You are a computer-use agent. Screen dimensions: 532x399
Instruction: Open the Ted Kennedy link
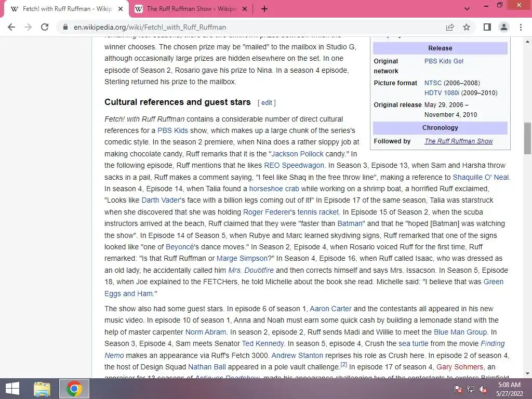pyautogui.click(x=263, y=344)
